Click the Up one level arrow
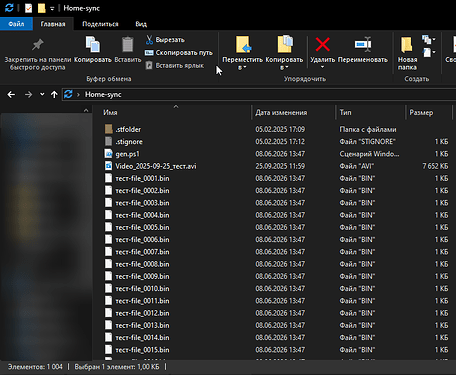Screen dimensions: 456x375 (54, 95)
